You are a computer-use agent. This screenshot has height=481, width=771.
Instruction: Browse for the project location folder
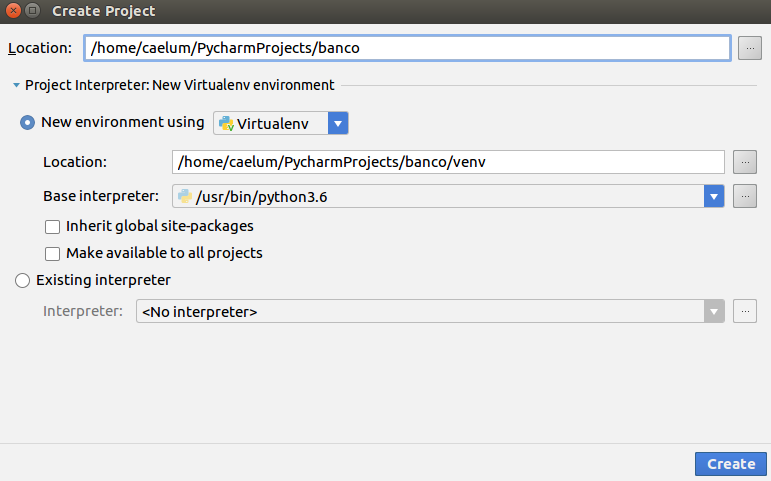pos(749,48)
